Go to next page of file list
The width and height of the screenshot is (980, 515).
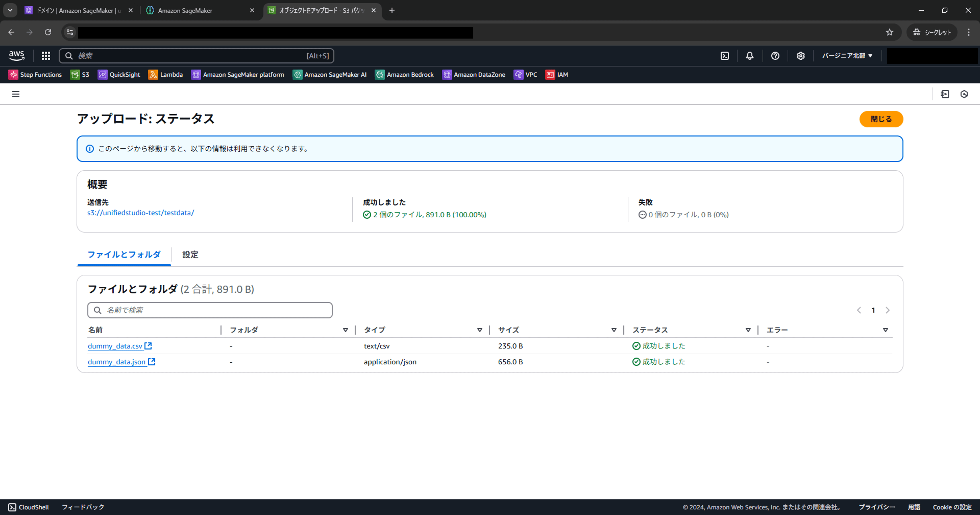click(x=888, y=310)
